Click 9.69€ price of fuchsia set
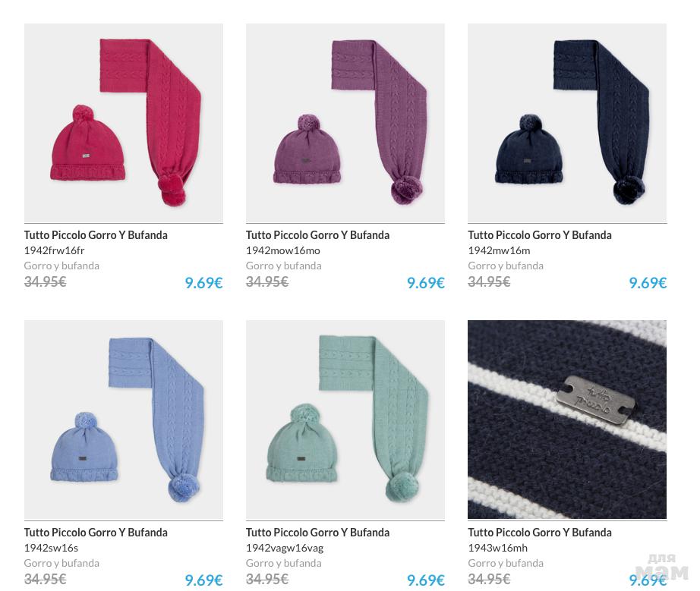700x591 pixels. pos(203,283)
